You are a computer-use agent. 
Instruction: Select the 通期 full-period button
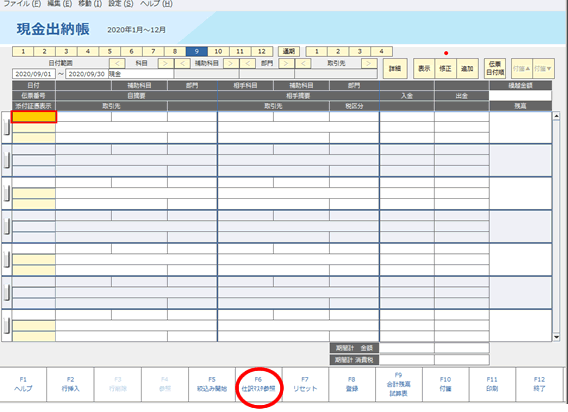(x=289, y=51)
